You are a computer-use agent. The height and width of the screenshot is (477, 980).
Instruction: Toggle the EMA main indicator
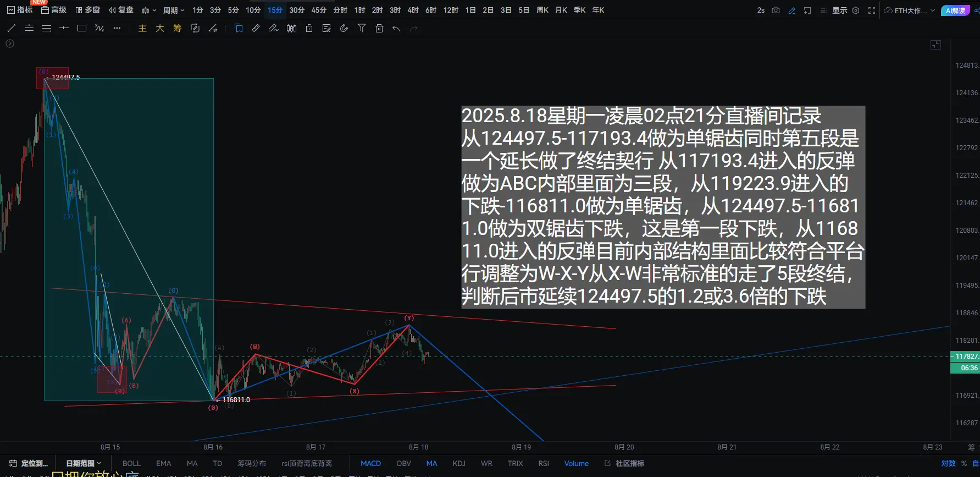click(164, 463)
